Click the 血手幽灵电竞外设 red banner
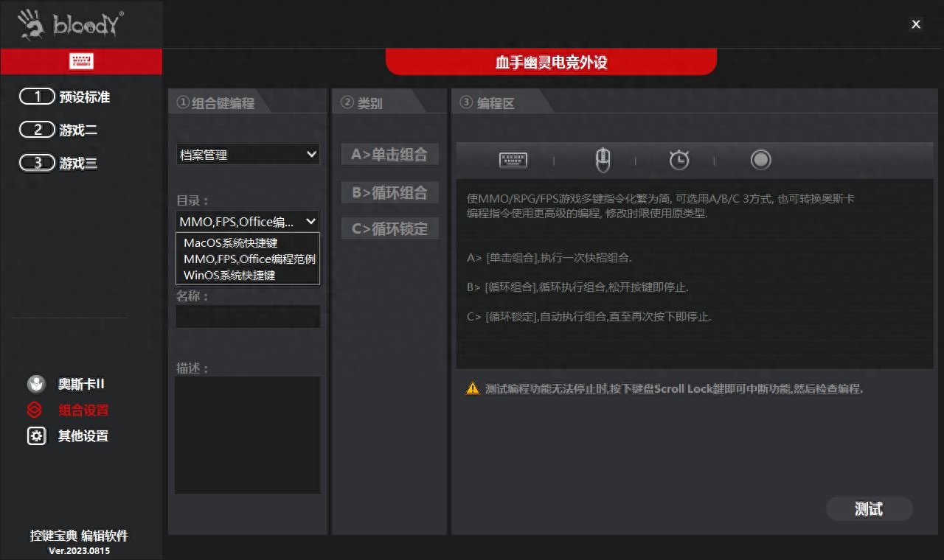944x560 pixels. 551,62
